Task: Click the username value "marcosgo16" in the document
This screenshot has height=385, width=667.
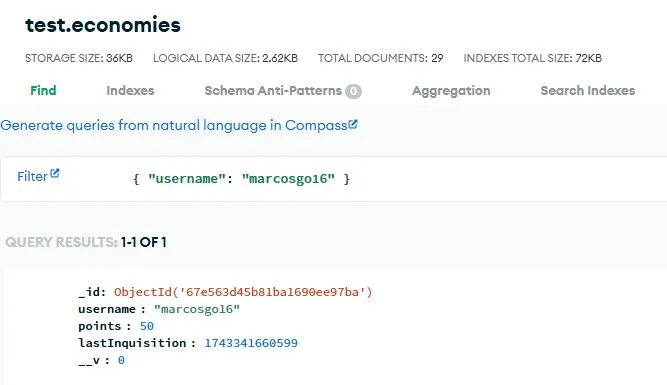Action: coord(197,309)
